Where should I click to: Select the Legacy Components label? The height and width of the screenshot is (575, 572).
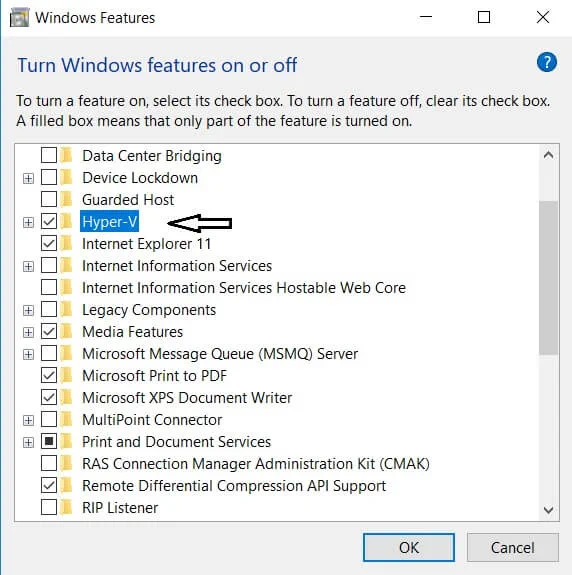click(149, 310)
